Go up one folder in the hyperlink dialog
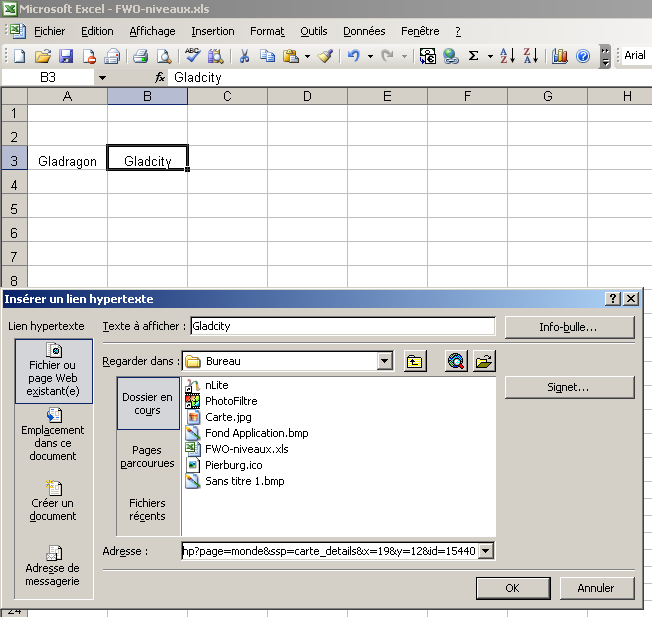652x617 pixels. 415,361
